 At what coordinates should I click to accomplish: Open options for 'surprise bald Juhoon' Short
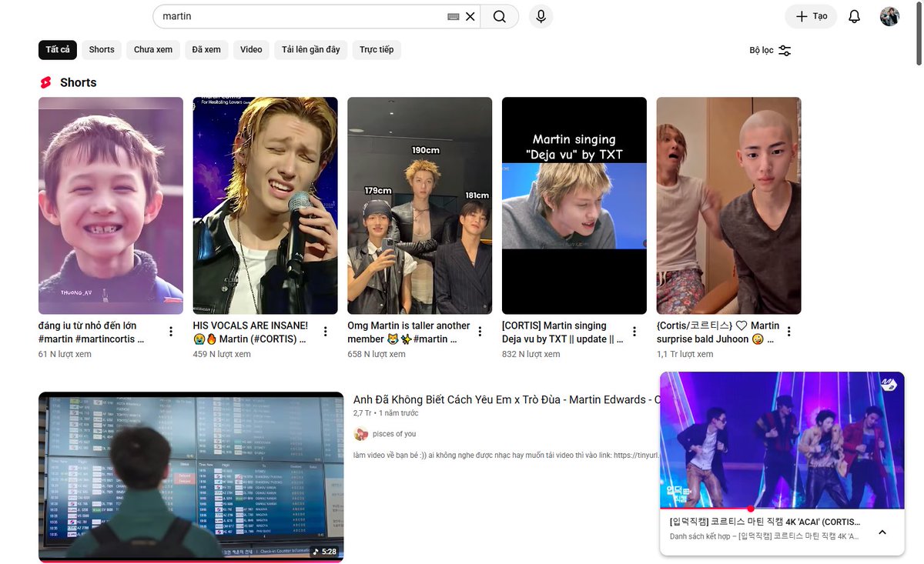(789, 332)
